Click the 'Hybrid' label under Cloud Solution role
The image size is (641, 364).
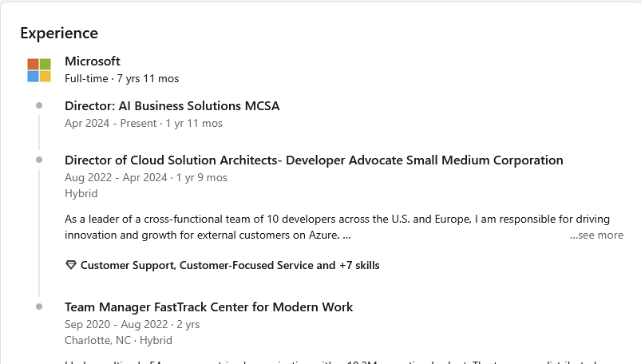pos(81,193)
